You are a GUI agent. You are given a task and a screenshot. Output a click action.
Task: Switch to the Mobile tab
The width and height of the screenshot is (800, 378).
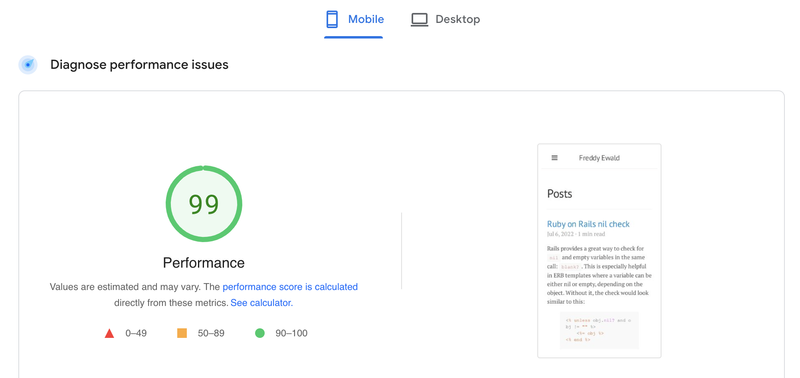(x=354, y=20)
